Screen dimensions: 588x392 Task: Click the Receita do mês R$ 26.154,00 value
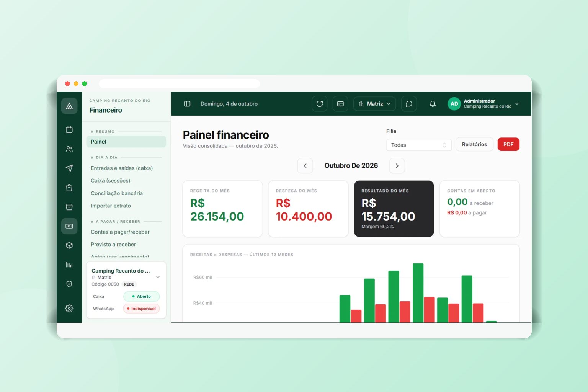217,210
